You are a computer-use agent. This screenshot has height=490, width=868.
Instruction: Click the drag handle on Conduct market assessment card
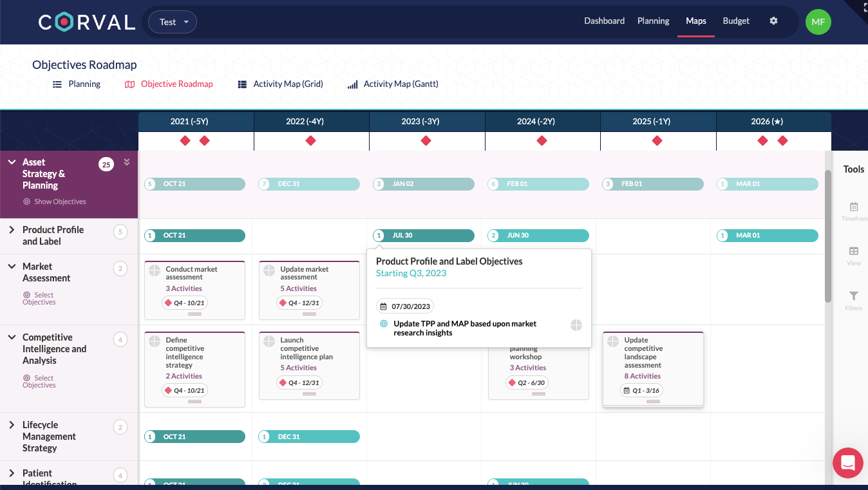(x=194, y=314)
